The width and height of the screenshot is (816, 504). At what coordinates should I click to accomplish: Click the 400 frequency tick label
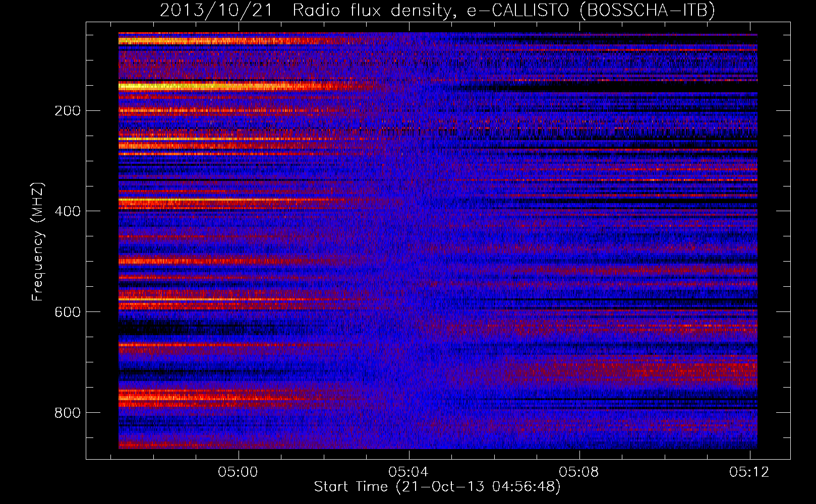68,212
